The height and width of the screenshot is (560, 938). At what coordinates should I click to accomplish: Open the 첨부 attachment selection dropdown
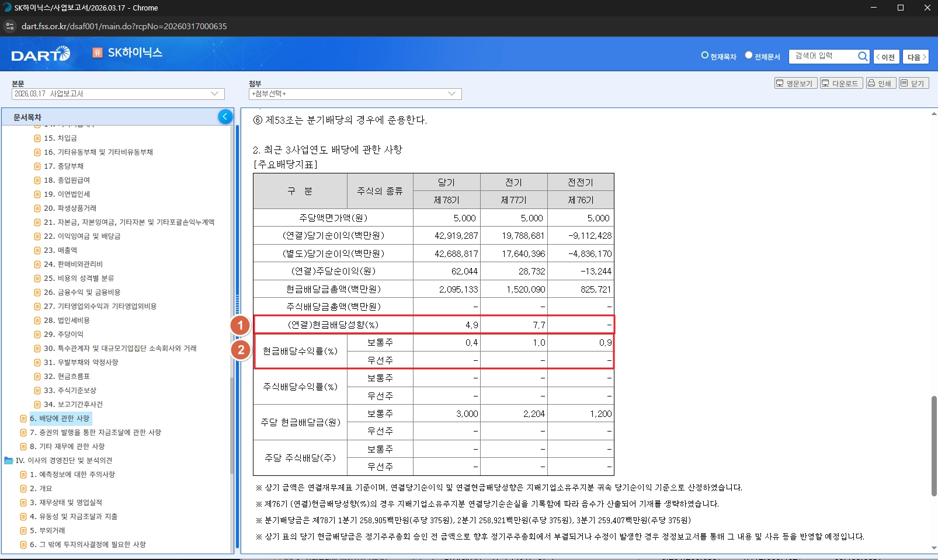pyautogui.click(x=355, y=94)
